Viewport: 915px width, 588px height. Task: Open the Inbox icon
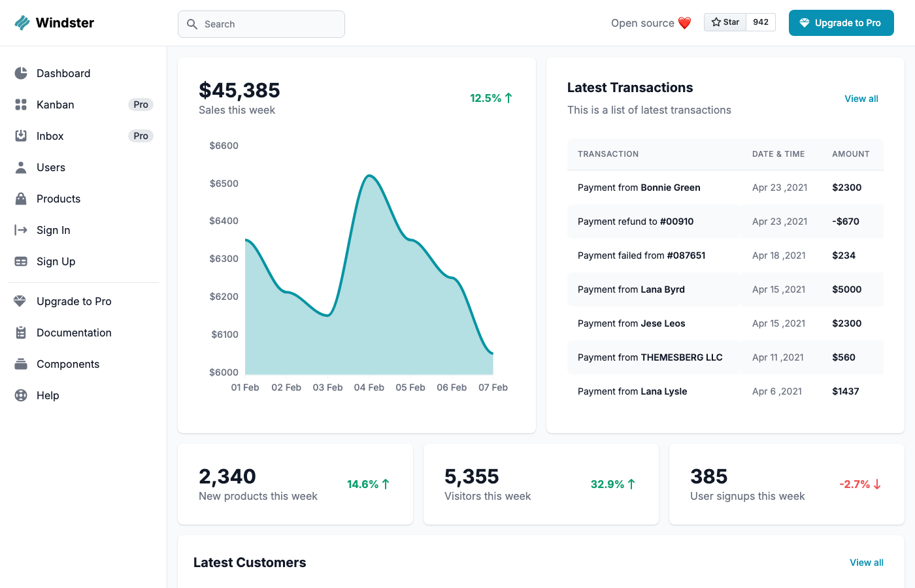[x=22, y=136]
